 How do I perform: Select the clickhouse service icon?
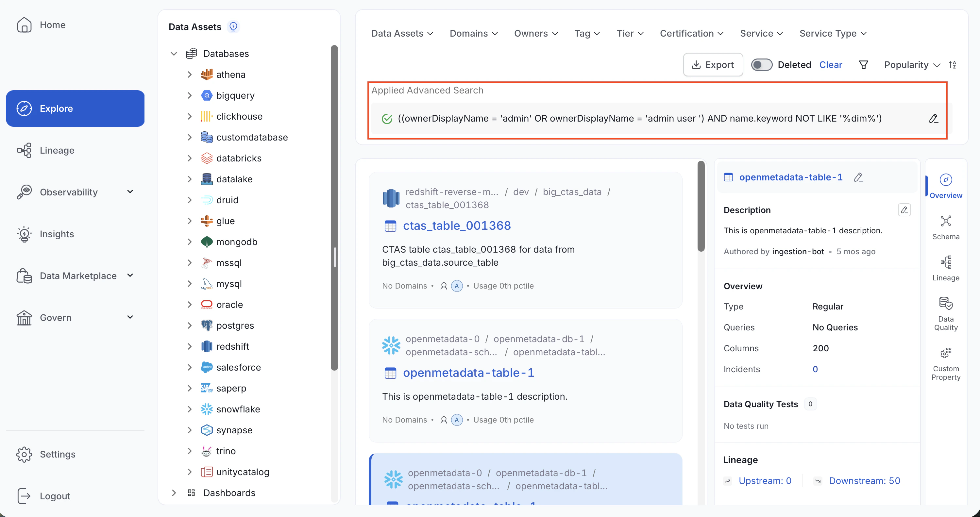pyautogui.click(x=207, y=116)
